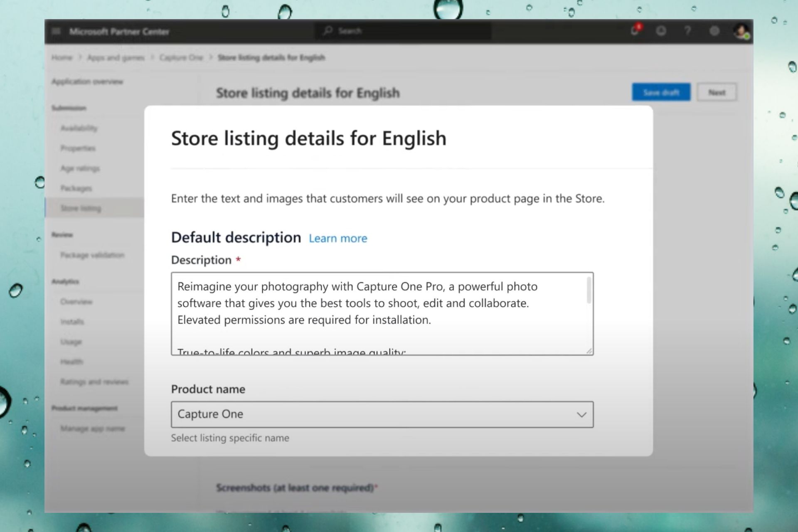
Task: Go to Apps and games breadcrumb
Action: coord(116,57)
